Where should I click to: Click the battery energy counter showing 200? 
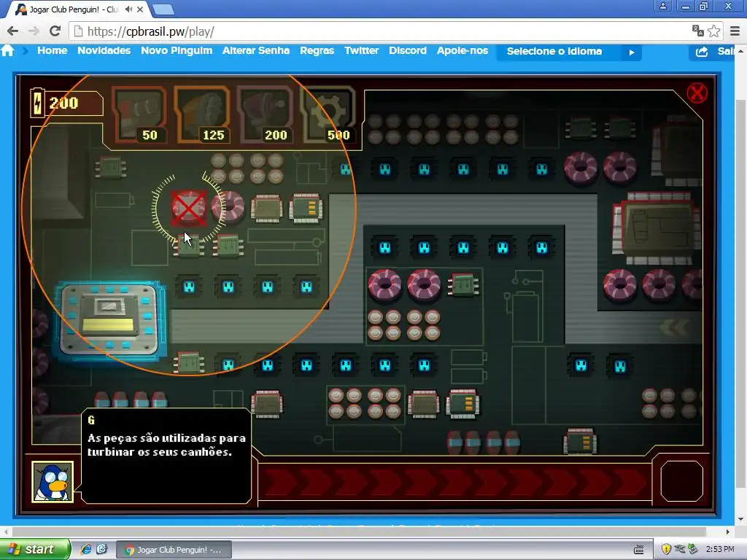click(66, 102)
